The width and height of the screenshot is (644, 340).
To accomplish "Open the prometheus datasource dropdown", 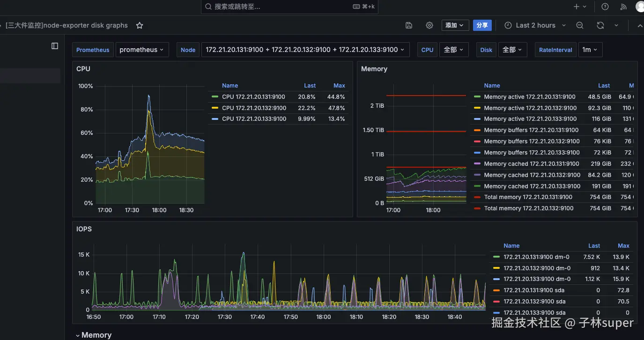I will pos(142,50).
